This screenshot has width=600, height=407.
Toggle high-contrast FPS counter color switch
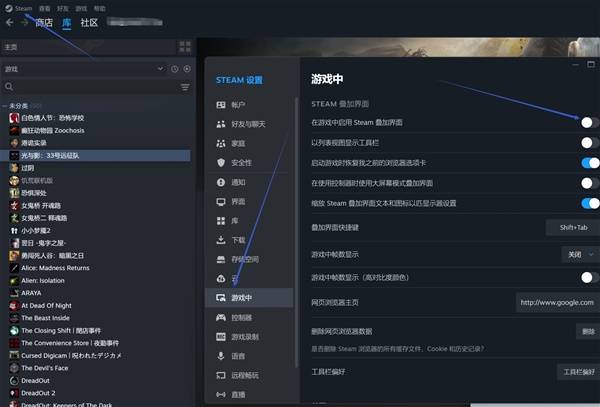590,277
